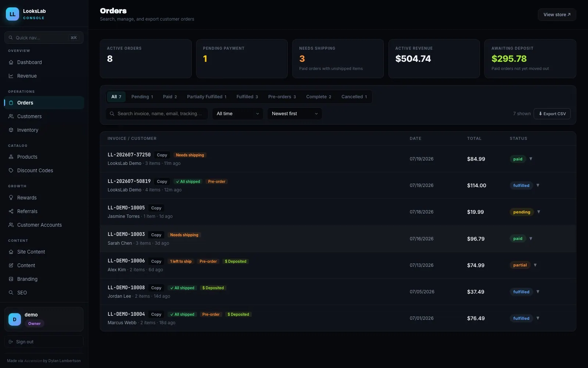Click the Customers people icon
The width and height of the screenshot is (588, 368).
tap(11, 116)
